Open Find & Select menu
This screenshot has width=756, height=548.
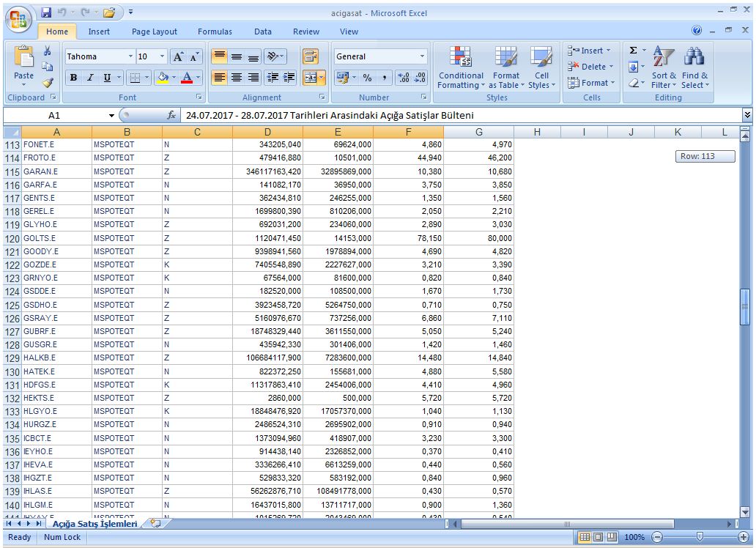694,67
